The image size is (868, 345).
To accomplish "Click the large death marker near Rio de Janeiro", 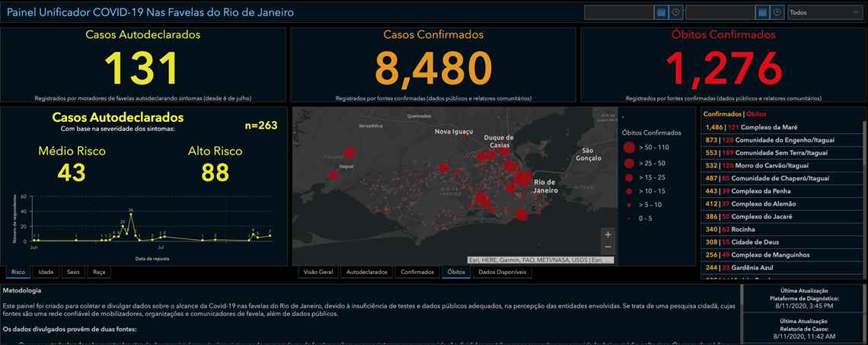I will point(522,178).
